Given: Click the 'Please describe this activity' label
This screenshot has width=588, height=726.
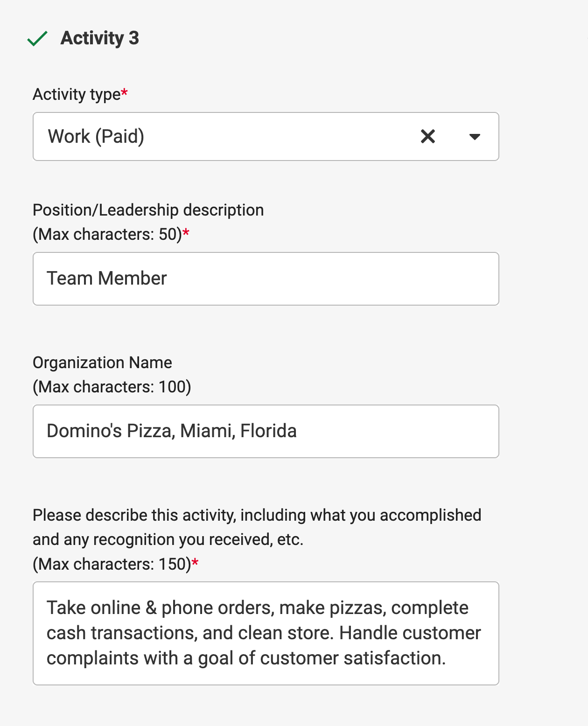Looking at the screenshot, I should tap(257, 515).
